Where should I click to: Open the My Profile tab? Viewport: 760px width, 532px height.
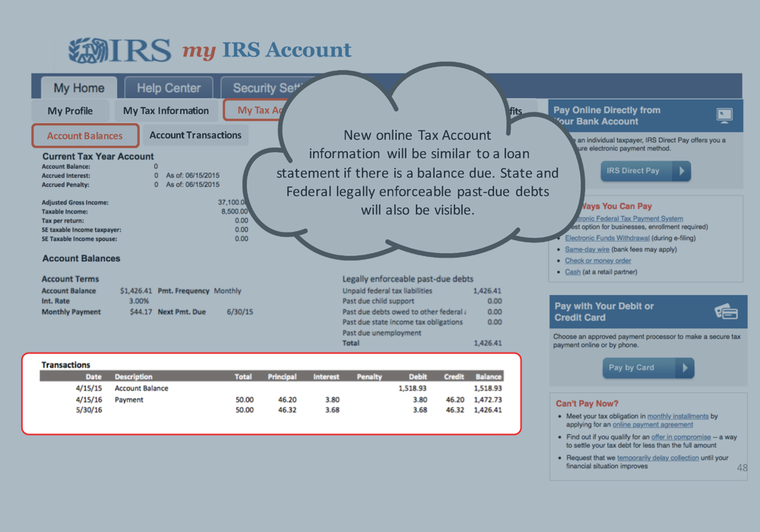pos(70,111)
